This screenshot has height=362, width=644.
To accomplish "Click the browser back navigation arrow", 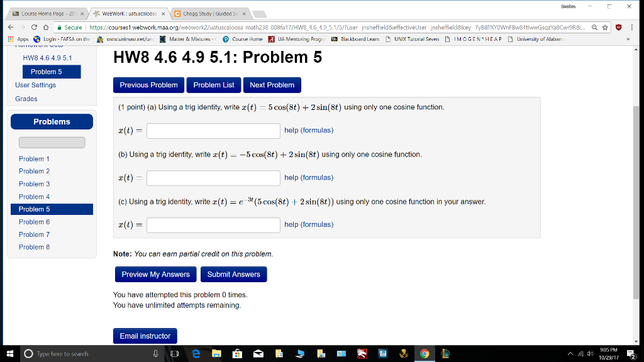I will coord(10,28).
